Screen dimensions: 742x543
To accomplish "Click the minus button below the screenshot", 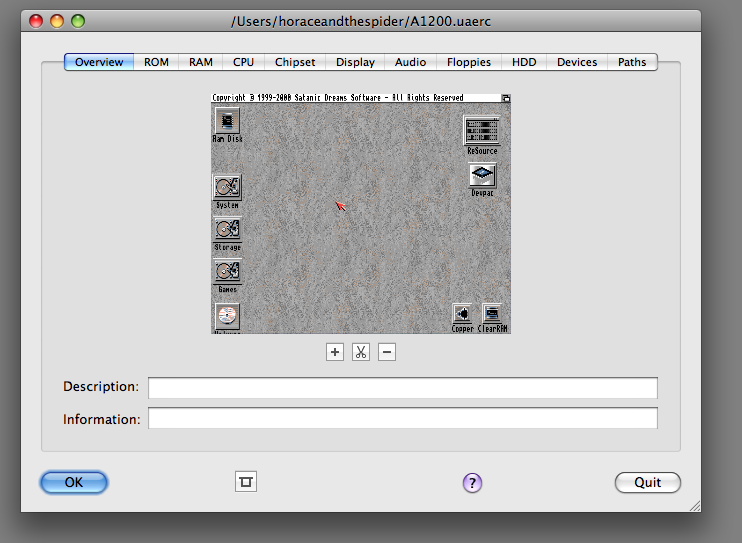I will tap(387, 352).
